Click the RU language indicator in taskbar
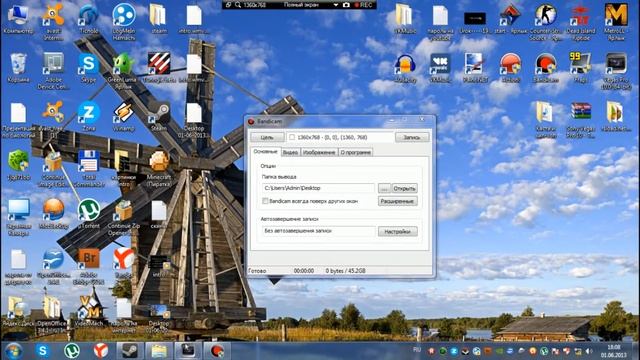Viewport: 640px width, 360px height. coord(417,349)
